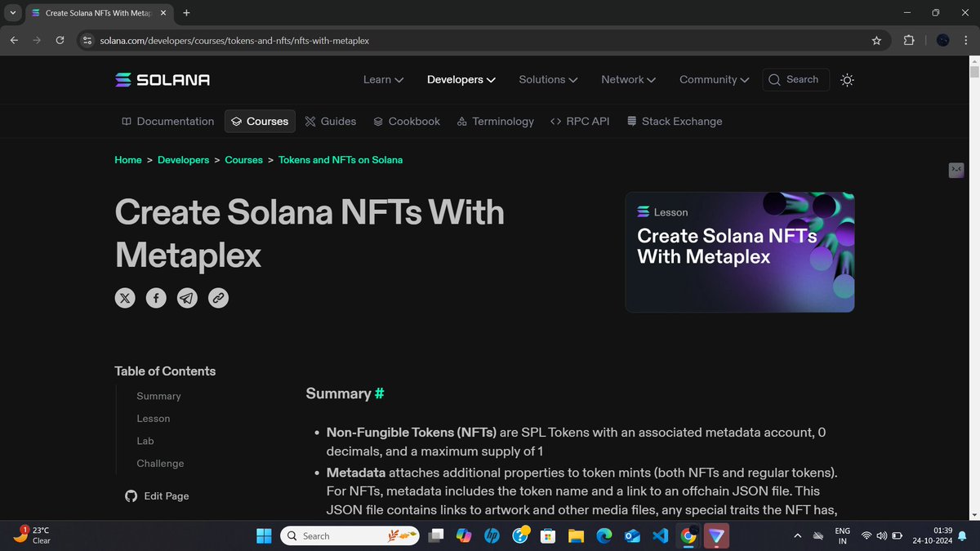This screenshot has height=551, width=980.
Task: Click the # anchor beside Summary heading
Action: pyautogui.click(x=379, y=393)
